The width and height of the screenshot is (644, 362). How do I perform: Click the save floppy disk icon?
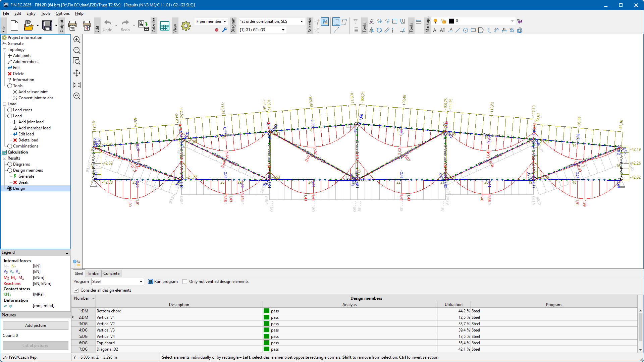[47, 25]
